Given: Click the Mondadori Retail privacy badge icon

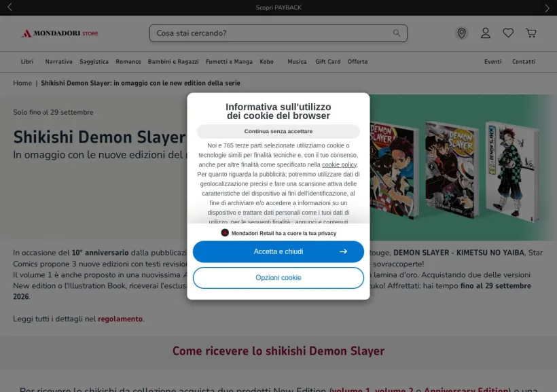Looking at the screenshot, I should click(x=225, y=233).
